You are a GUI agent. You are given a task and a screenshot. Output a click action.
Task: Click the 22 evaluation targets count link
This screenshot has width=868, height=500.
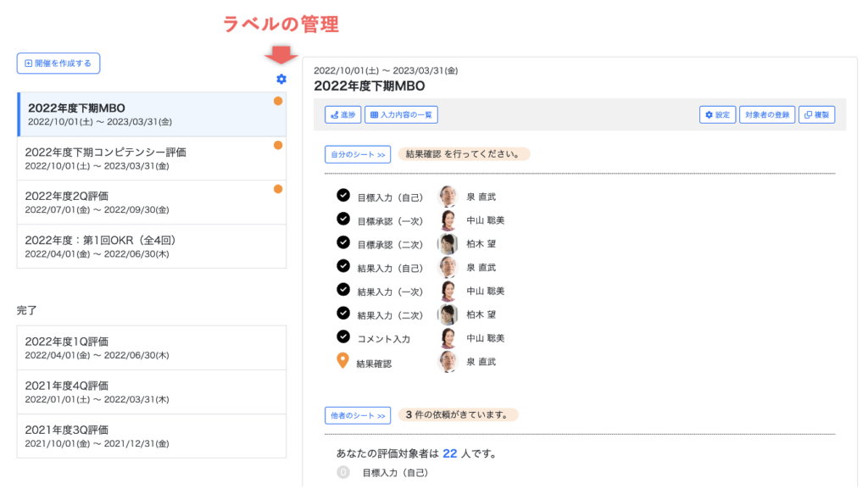pyautogui.click(x=449, y=453)
